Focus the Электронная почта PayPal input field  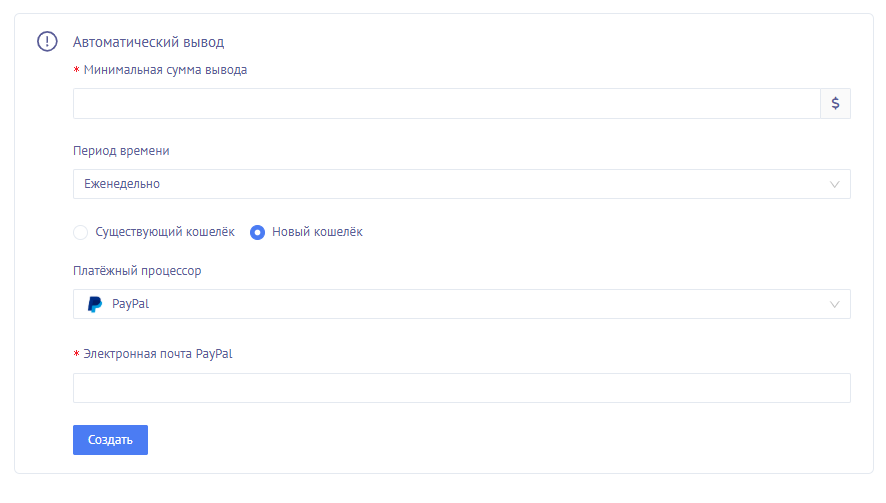tap(461, 388)
